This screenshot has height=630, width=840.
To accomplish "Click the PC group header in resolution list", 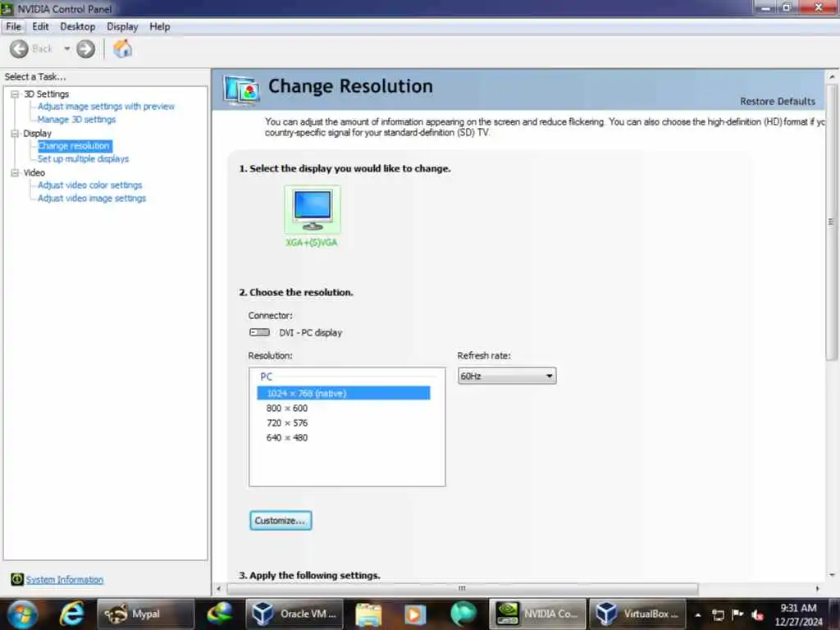I will pos(267,377).
